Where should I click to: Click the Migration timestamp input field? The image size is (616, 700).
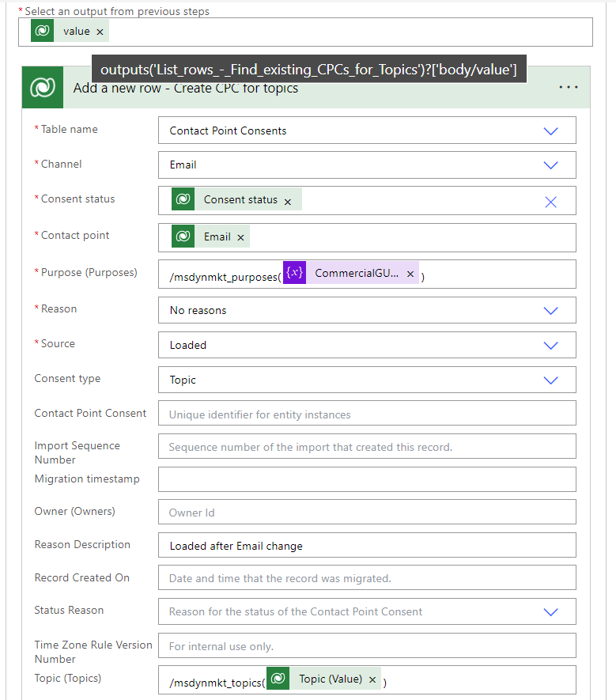[367, 479]
